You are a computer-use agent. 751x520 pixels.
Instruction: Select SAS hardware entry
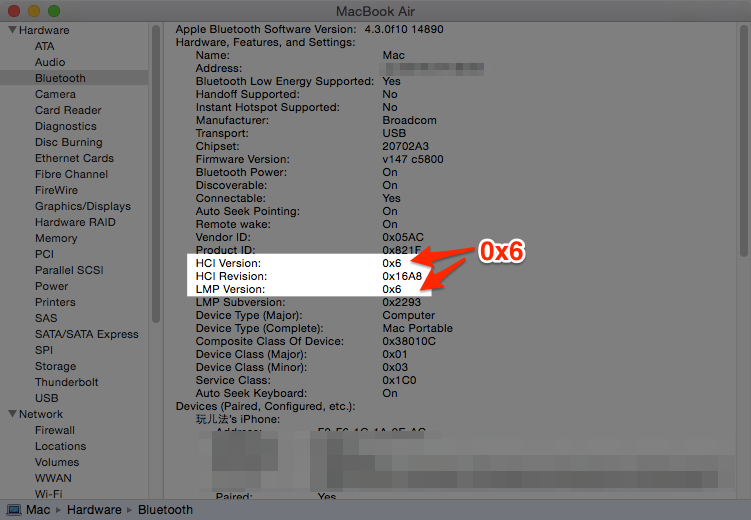[46, 318]
